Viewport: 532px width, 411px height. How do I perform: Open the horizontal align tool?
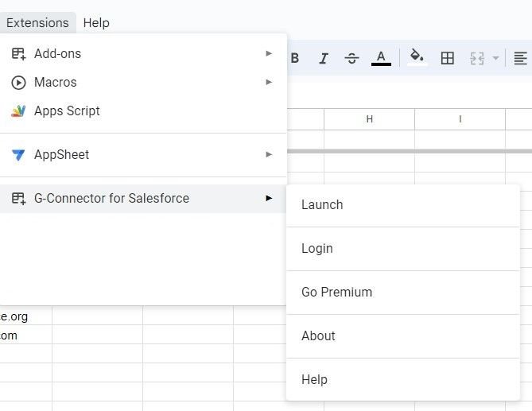[x=520, y=58]
